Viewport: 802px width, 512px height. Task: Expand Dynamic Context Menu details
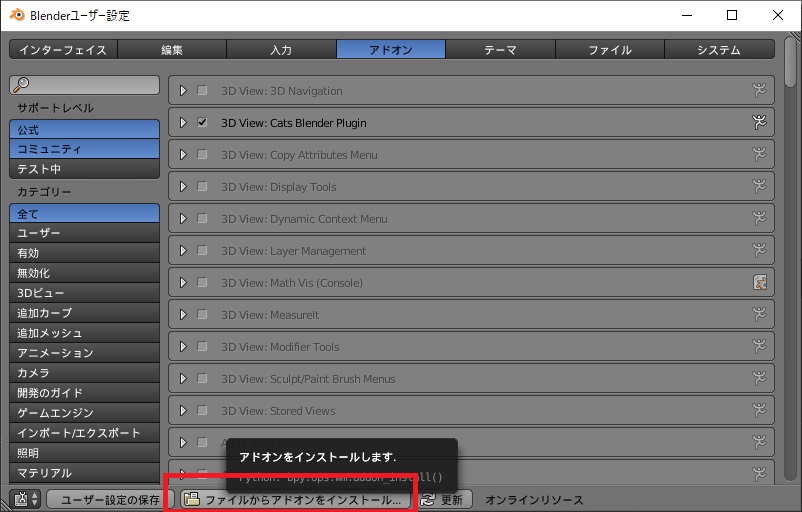pyautogui.click(x=183, y=218)
